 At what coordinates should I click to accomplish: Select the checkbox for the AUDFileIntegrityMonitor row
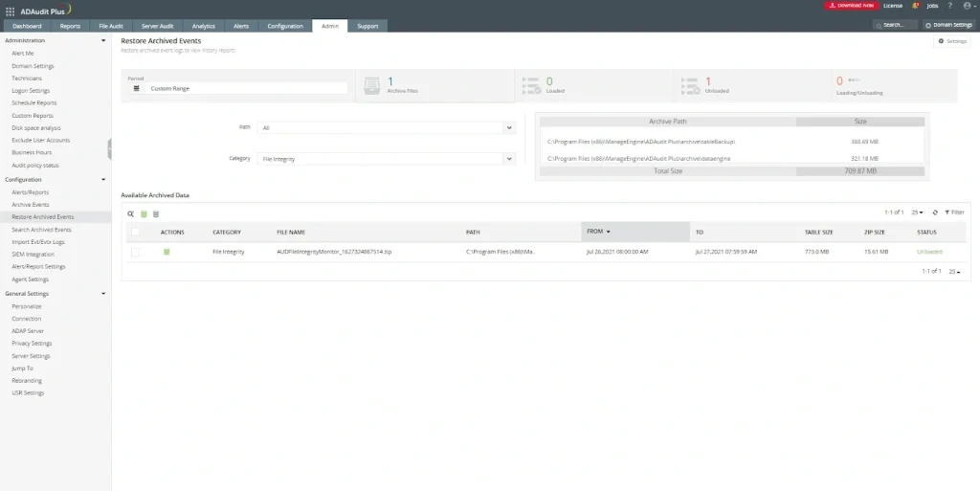[x=135, y=252]
